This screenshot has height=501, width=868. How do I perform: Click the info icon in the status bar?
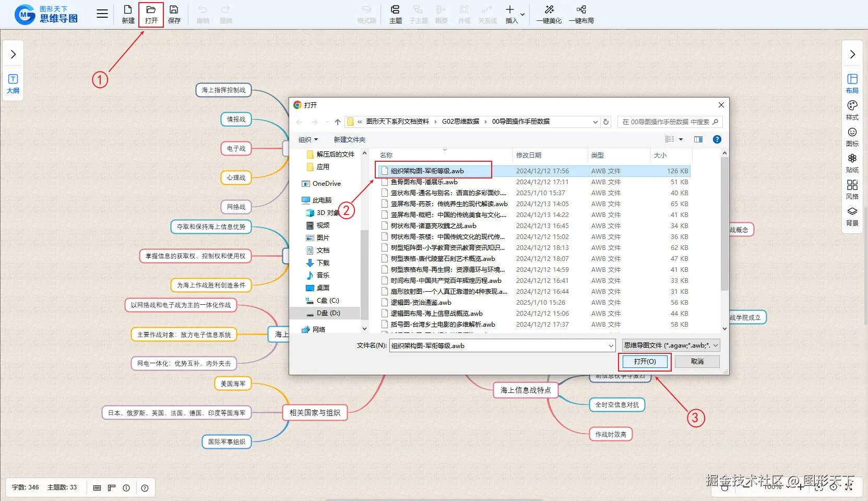(x=126, y=488)
